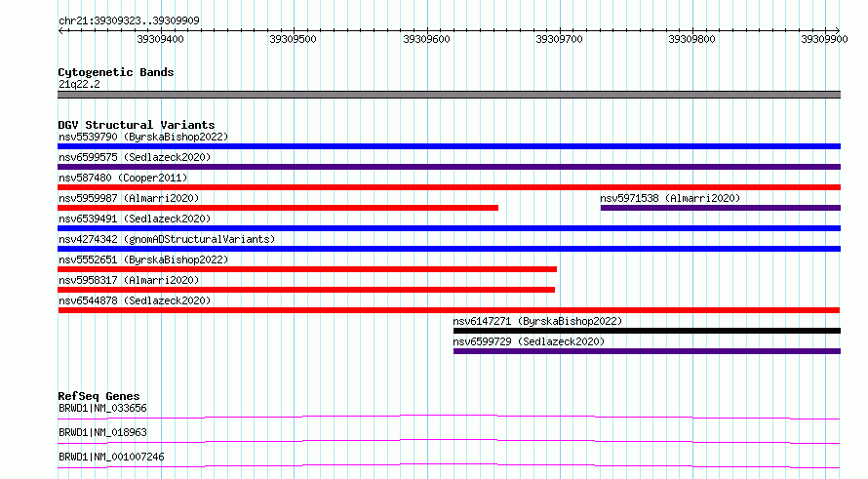Click the red nsv587480 variant bar
This screenshot has height=479, width=868.
pyautogui.click(x=449, y=187)
